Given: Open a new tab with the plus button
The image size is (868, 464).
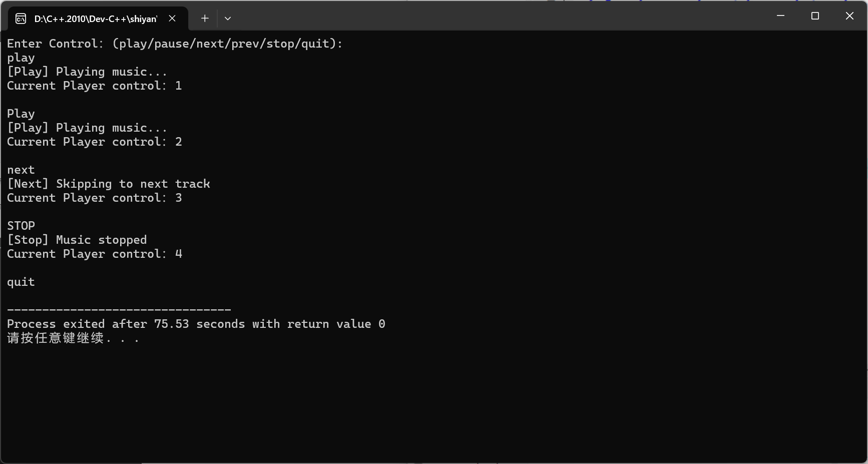Looking at the screenshot, I should [x=205, y=19].
